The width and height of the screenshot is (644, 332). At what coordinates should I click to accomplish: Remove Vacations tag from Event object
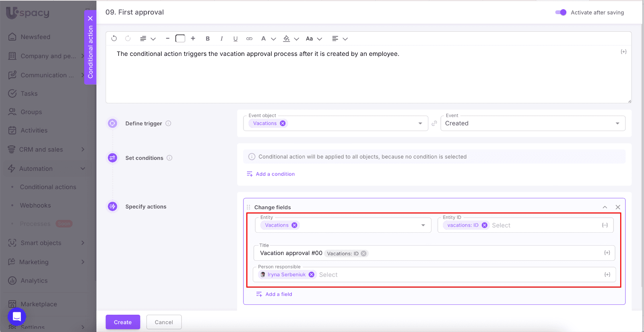tap(283, 123)
